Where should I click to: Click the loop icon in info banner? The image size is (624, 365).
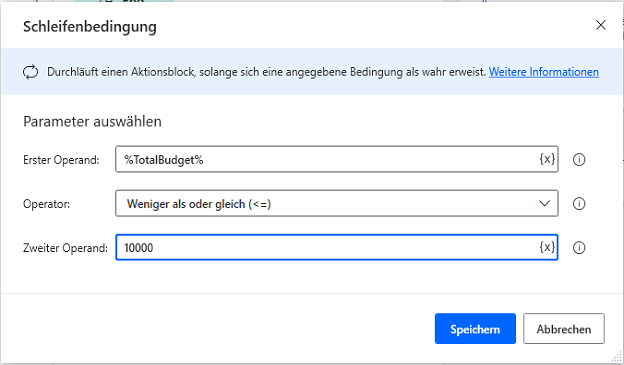point(31,72)
